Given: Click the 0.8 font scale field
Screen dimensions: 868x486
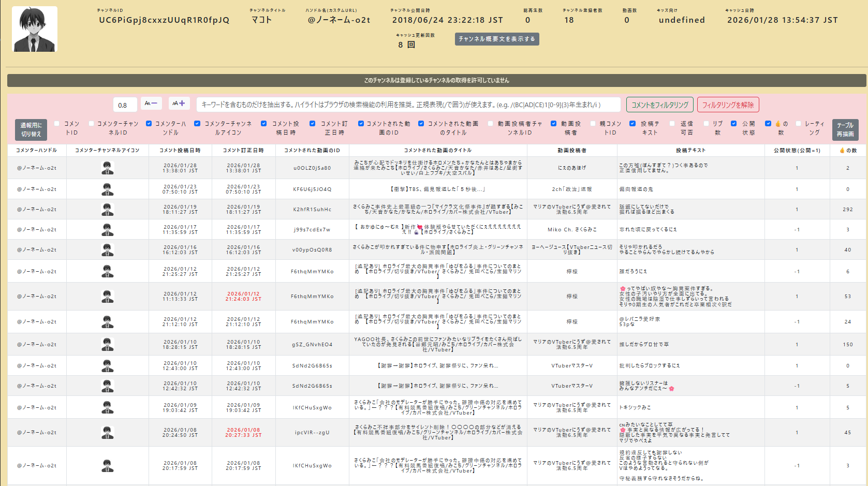Looking at the screenshot, I should pos(125,105).
